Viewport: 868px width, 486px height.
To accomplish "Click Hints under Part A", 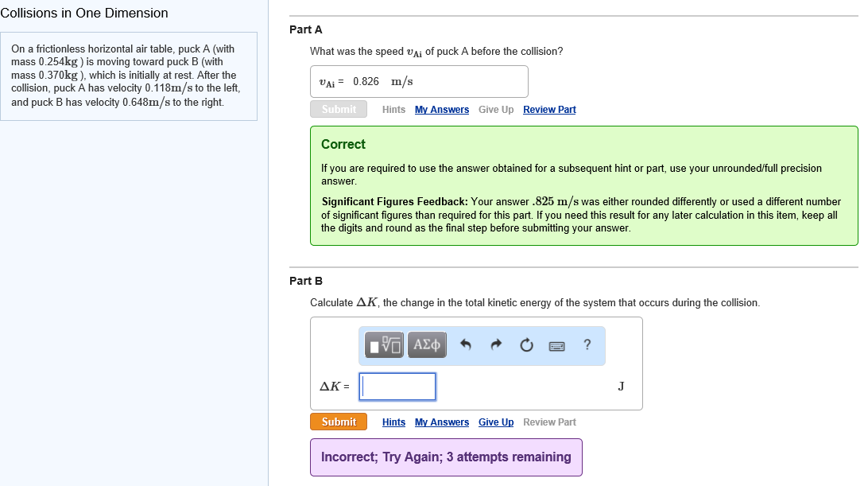I will coord(393,110).
